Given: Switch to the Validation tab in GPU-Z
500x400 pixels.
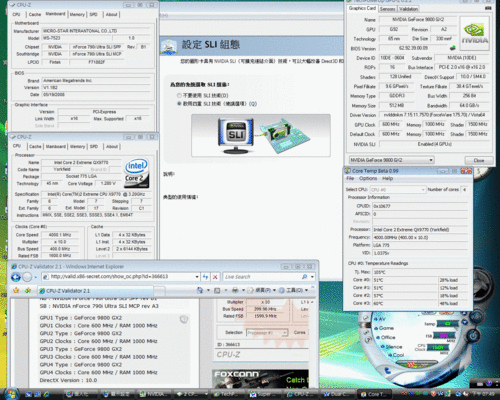Looking at the screenshot, I should point(408,9).
